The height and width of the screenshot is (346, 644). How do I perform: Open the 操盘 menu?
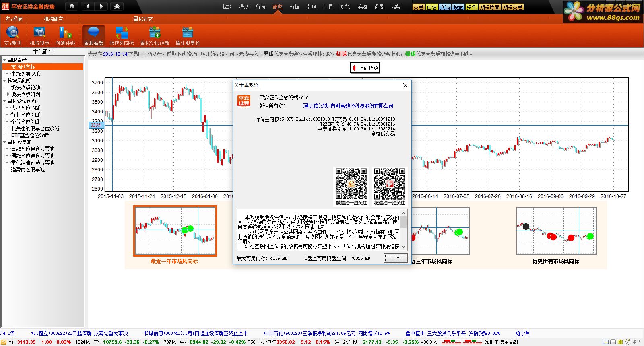pos(244,7)
